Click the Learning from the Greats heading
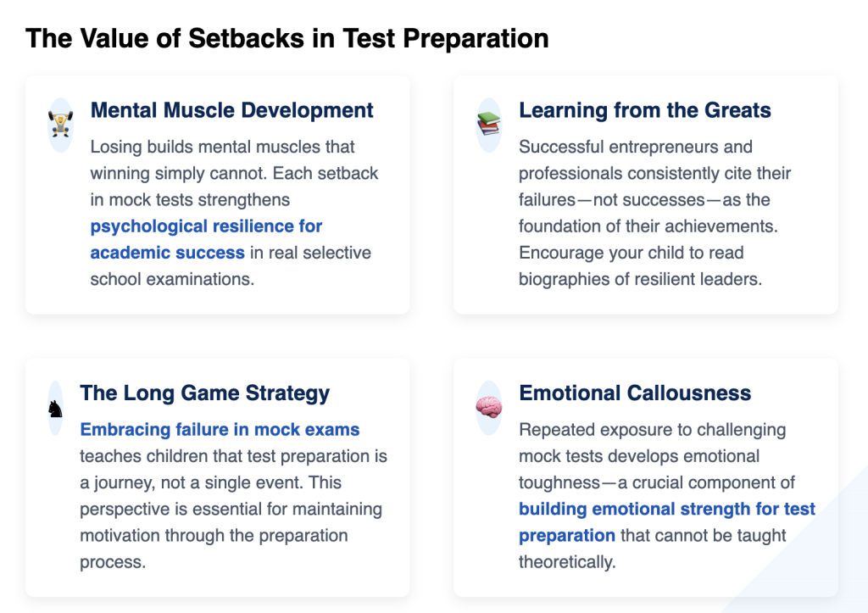The image size is (868, 613). (645, 110)
